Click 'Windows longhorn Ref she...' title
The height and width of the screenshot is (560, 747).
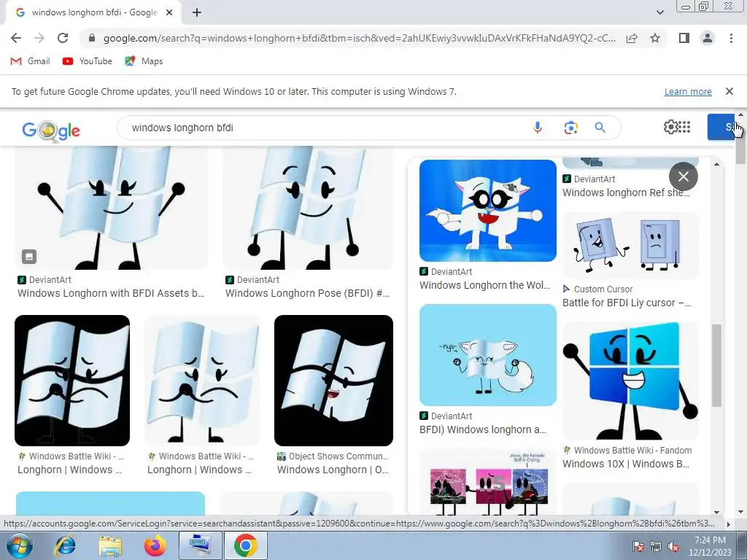coord(626,192)
